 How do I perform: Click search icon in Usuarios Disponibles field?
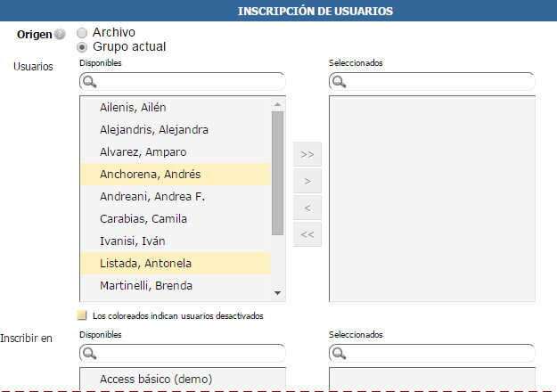click(x=89, y=82)
